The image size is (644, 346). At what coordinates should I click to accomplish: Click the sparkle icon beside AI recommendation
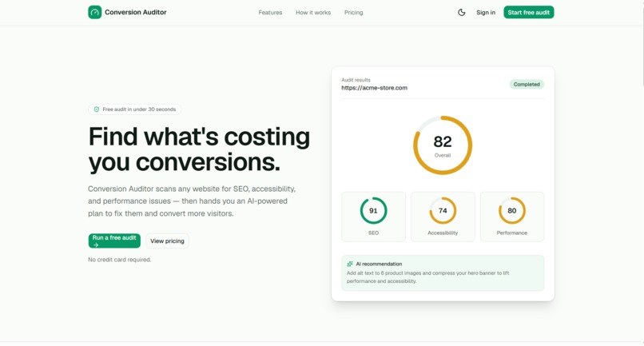[x=350, y=264]
